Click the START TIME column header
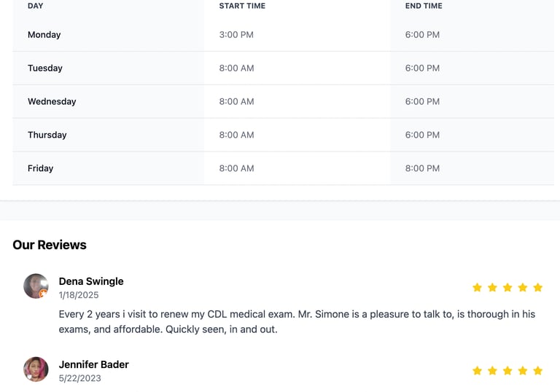 [242, 6]
